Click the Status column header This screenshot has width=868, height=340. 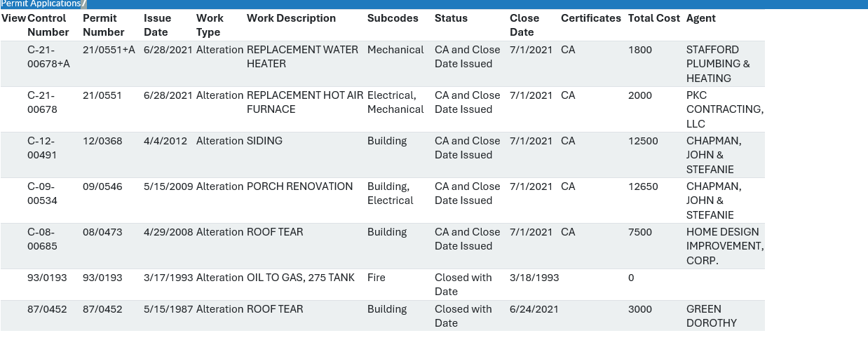click(451, 18)
